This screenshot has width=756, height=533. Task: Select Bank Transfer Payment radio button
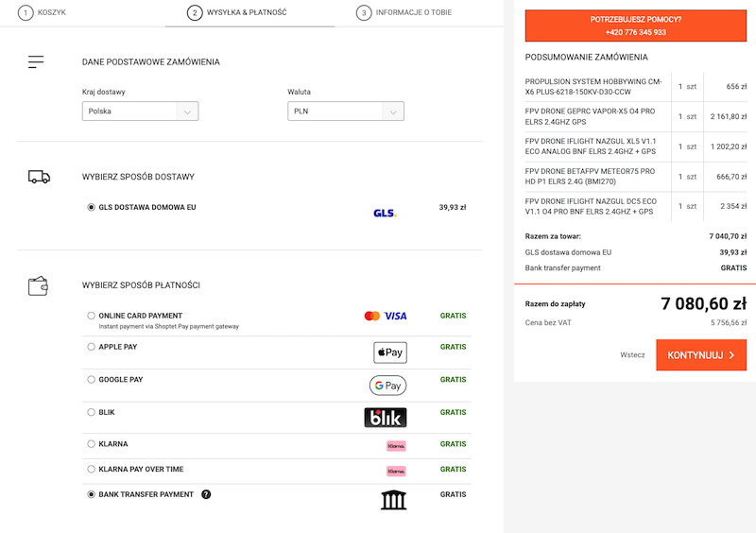(91, 494)
